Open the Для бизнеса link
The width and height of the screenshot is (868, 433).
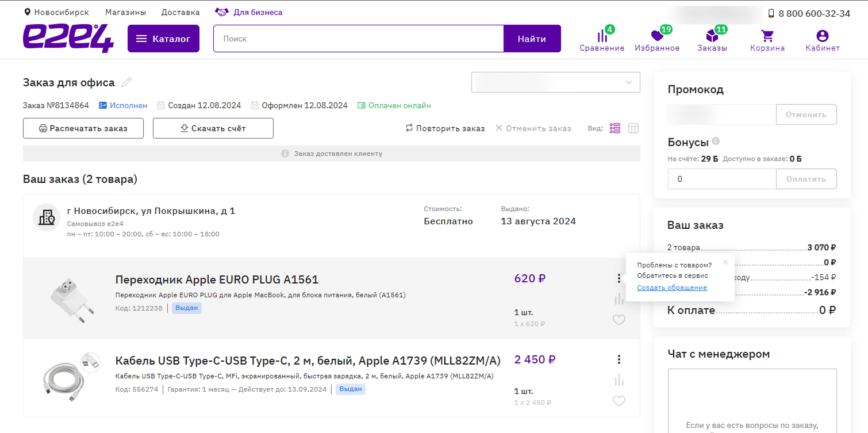click(x=249, y=12)
